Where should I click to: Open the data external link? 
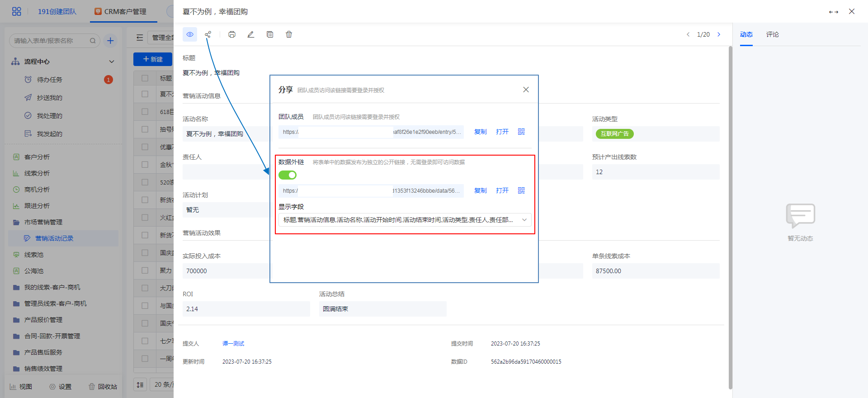click(x=502, y=190)
